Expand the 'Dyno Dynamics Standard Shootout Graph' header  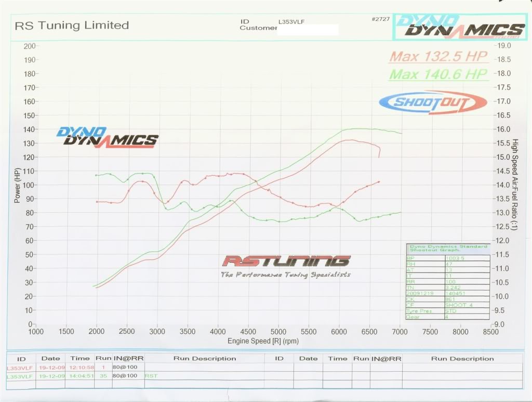[447, 248]
